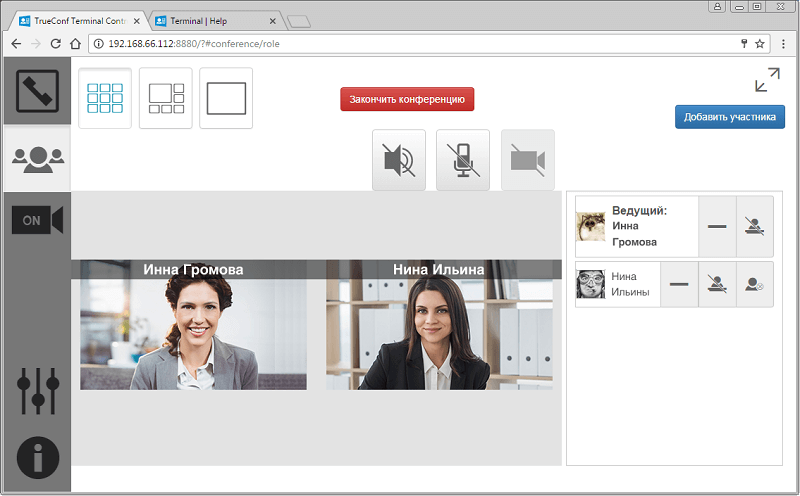Viewport: 800px width, 496px height.
Task: Toggle the microphone mute button
Action: (463, 160)
